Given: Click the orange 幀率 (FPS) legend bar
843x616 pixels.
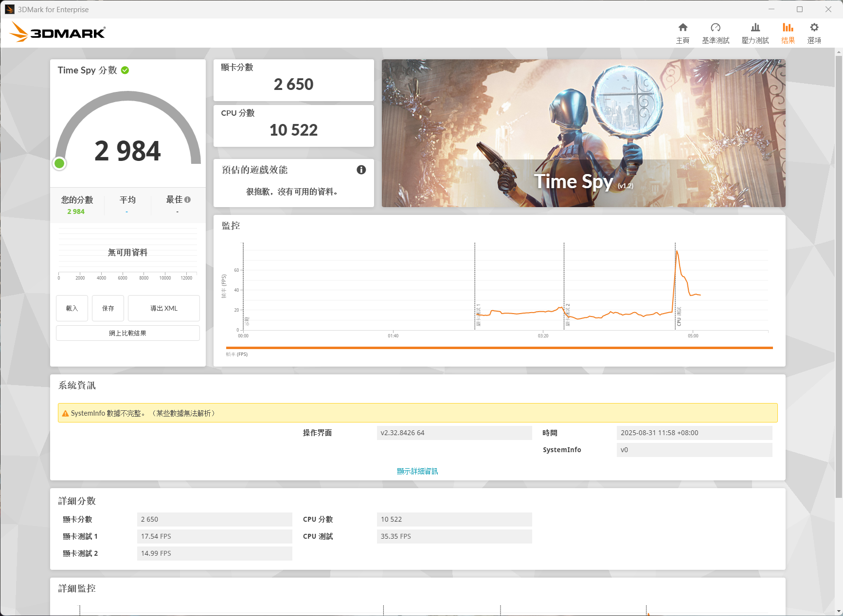Looking at the screenshot, I should (x=499, y=348).
